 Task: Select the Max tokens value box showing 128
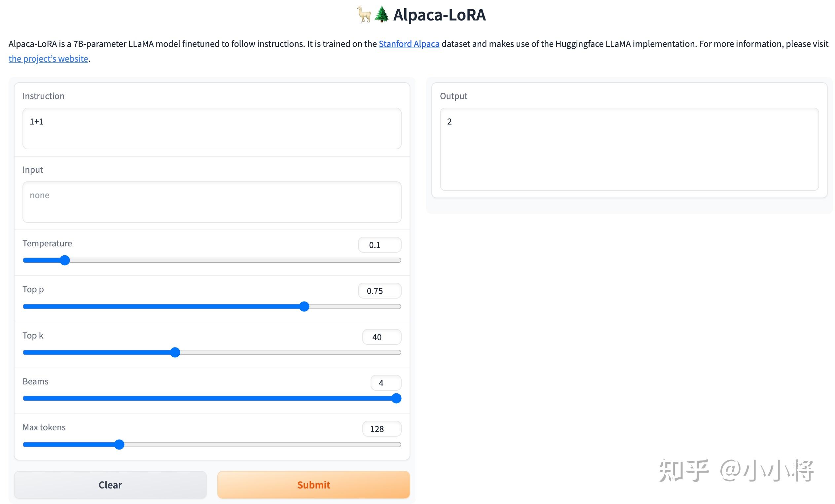(x=381, y=429)
